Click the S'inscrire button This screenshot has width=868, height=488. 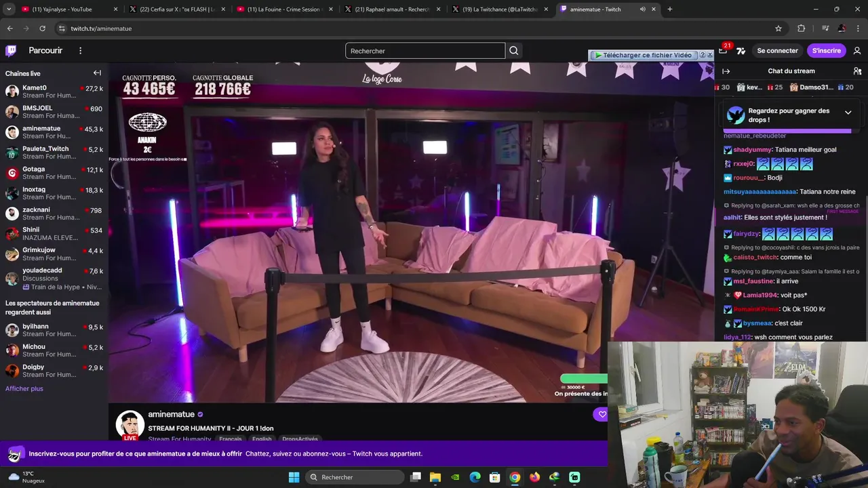826,51
